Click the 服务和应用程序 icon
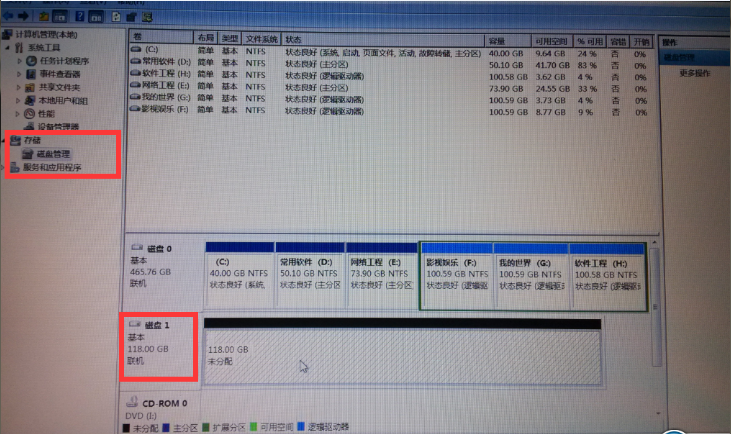The width and height of the screenshot is (731, 434). pyautogui.click(x=14, y=167)
